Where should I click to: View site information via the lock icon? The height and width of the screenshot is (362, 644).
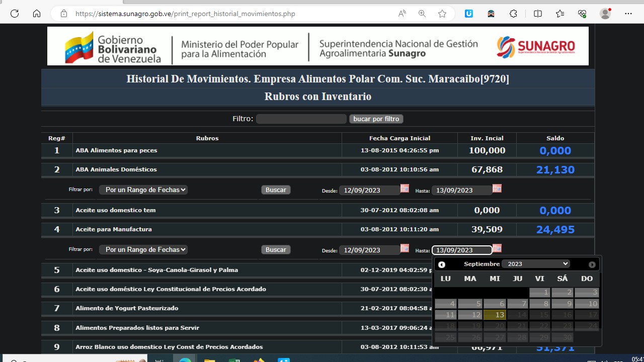[x=63, y=14]
